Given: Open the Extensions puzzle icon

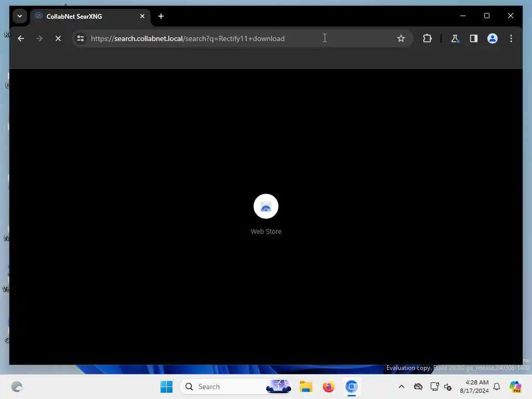Looking at the screenshot, I should pos(427,38).
